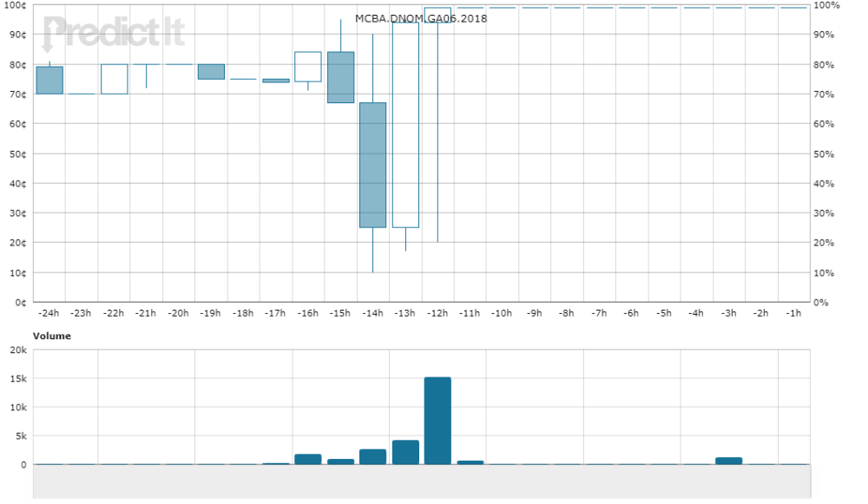This screenshot has height=504, width=868.
Task: Click the hollow candlestick at -16h
Action: [x=308, y=67]
